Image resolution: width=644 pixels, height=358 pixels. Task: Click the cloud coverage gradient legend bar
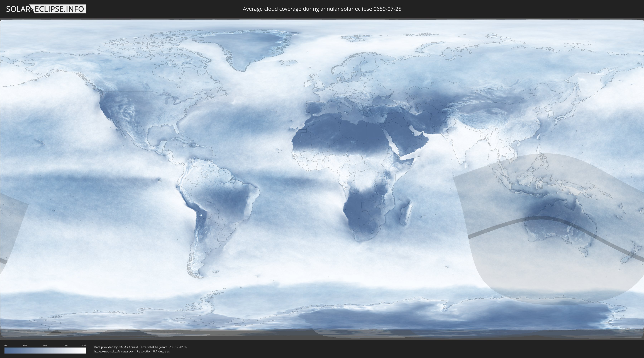(x=45, y=350)
